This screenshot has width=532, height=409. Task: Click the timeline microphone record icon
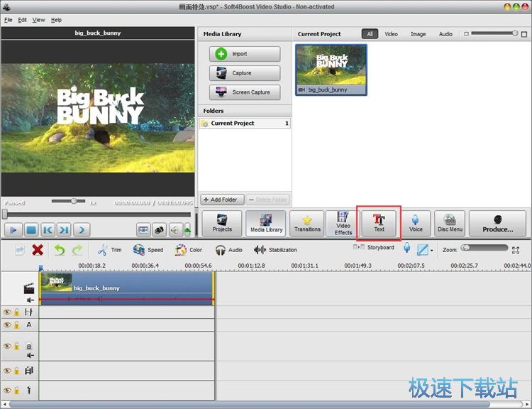[407, 248]
